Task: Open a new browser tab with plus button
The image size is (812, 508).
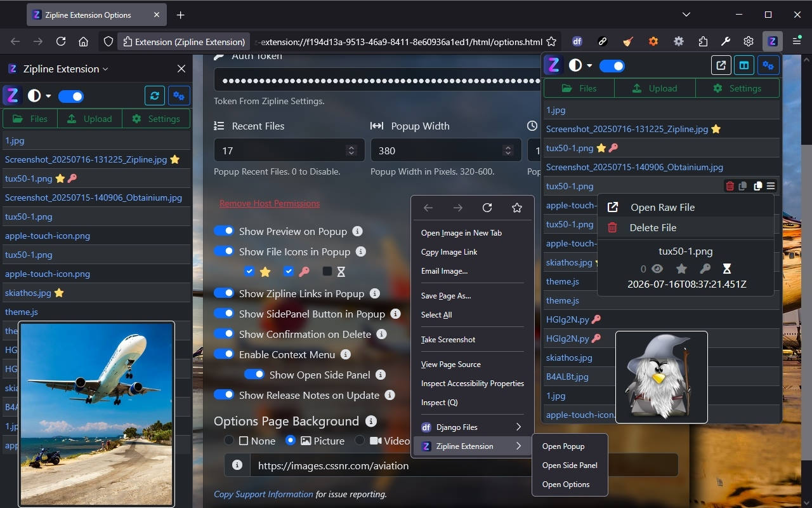Action: click(180, 15)
